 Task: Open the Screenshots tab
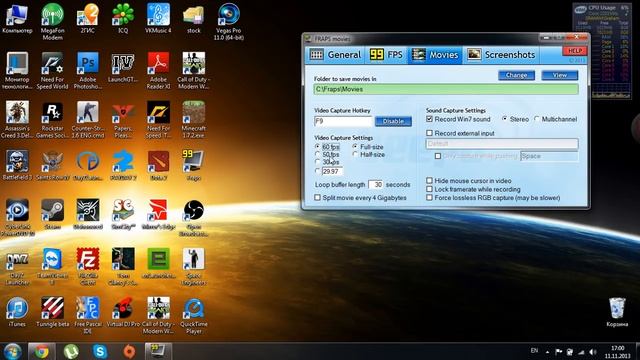(501, 55)
